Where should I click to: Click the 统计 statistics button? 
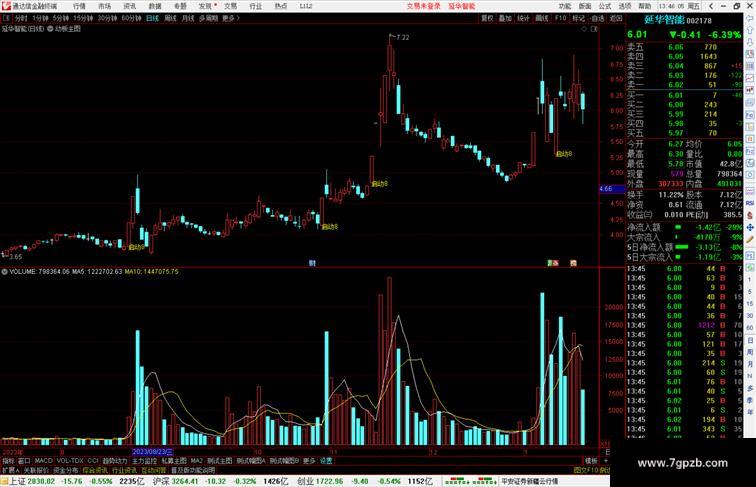[524, 18]
